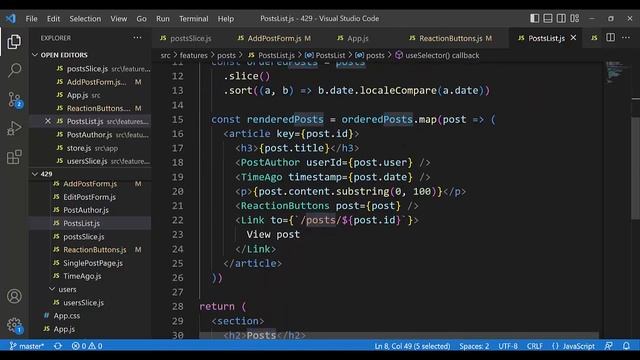This screenshot has height=360, width=640.
Task: Switch to the postsSlice.js tab
Action: [x=190, y=38]
